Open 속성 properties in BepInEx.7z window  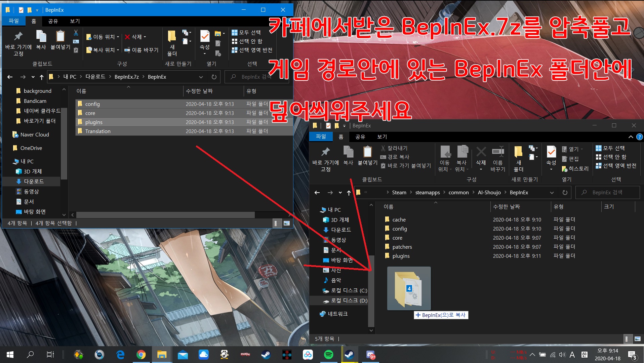pyautogui.click(x=205, y=43)
